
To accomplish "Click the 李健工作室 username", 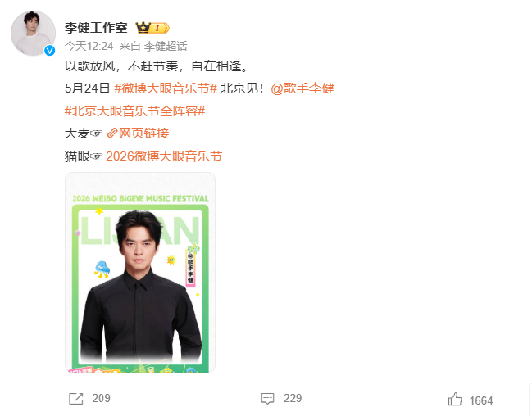I will [96, 28].
